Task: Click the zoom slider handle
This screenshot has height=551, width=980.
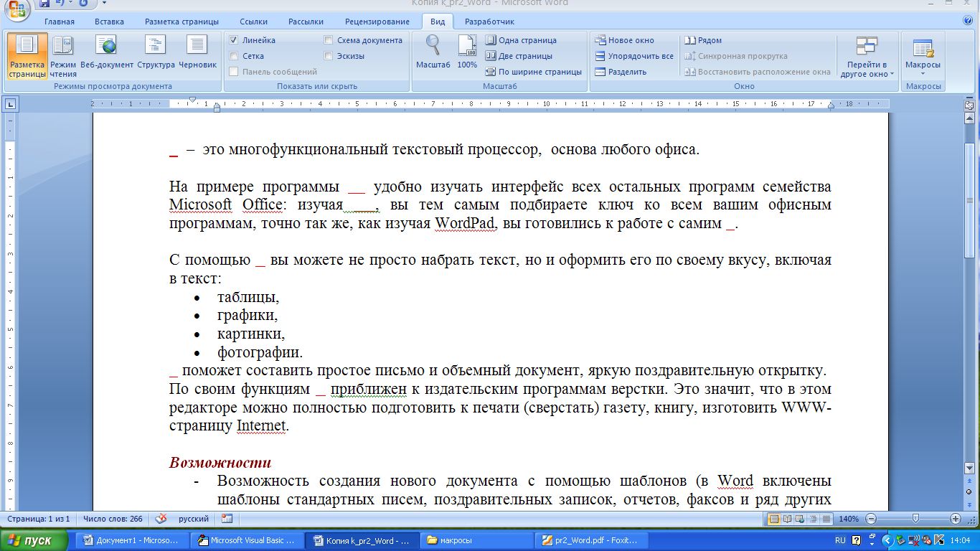Action: pos(915,519)
